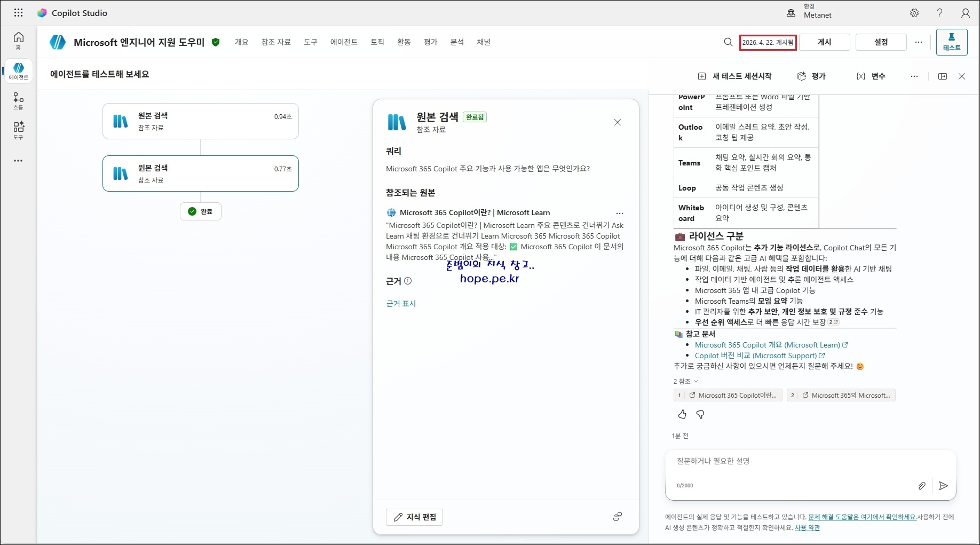
Task: Click the attach file paperclip icon
Action: (922, 486)
